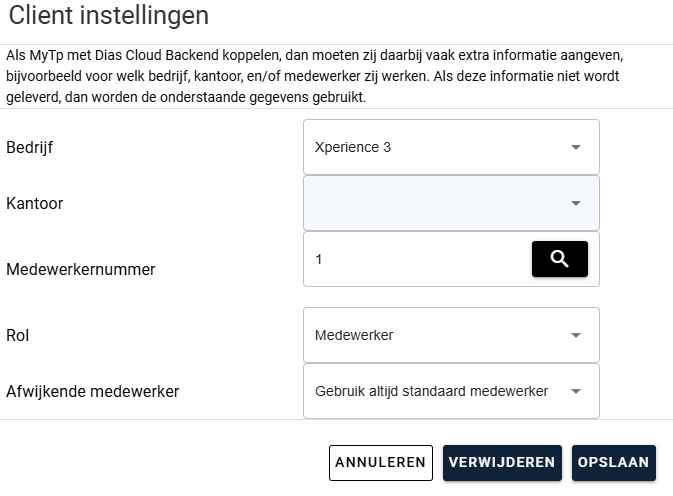The image size is (673, 496).
Task: Click the Medewerkernummer label
Action: (x=81, y=269)
